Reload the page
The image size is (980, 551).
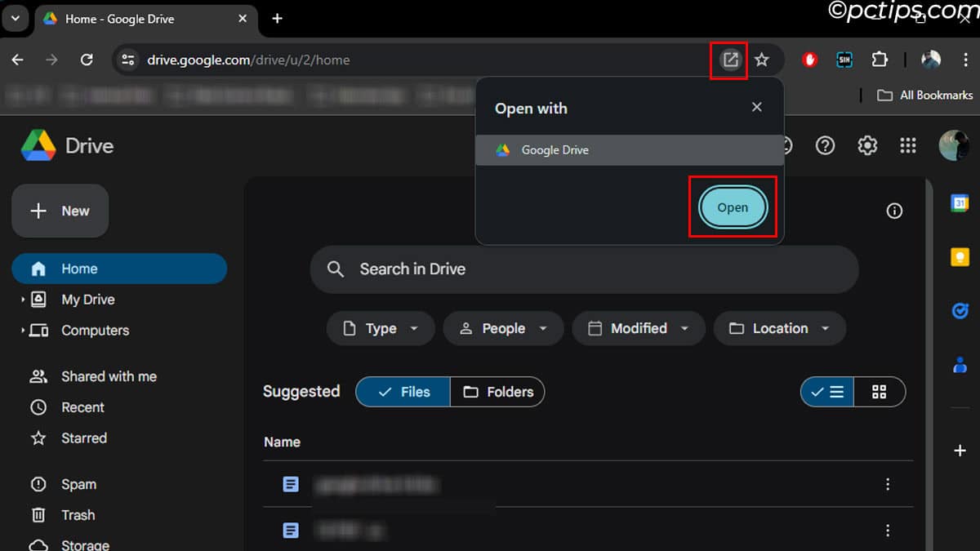pos(87,60)
